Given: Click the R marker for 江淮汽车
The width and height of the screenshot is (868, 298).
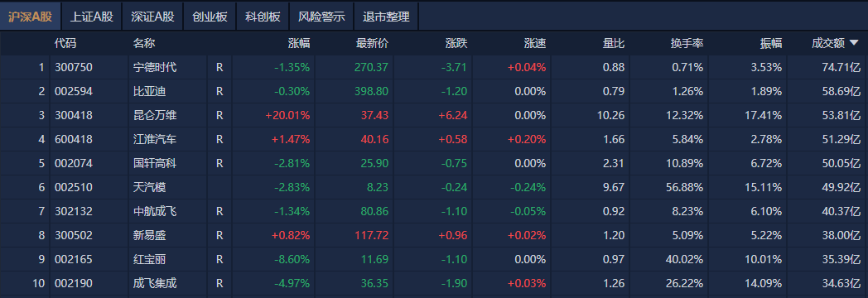Looking at the screenshot, I should 219,139.
